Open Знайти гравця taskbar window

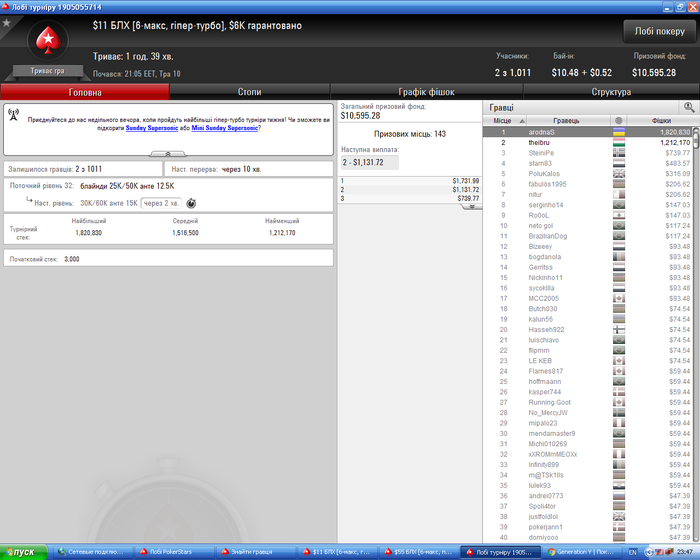pos(257,552)
